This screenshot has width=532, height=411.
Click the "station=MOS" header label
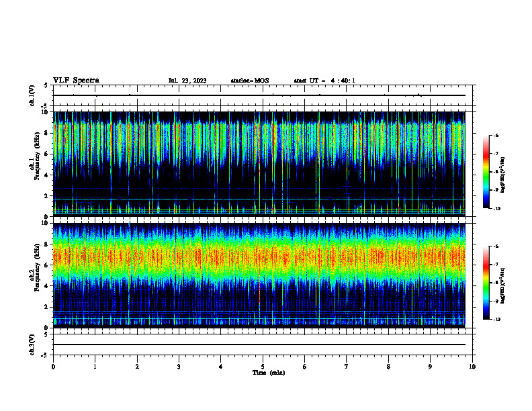[250, 81]
